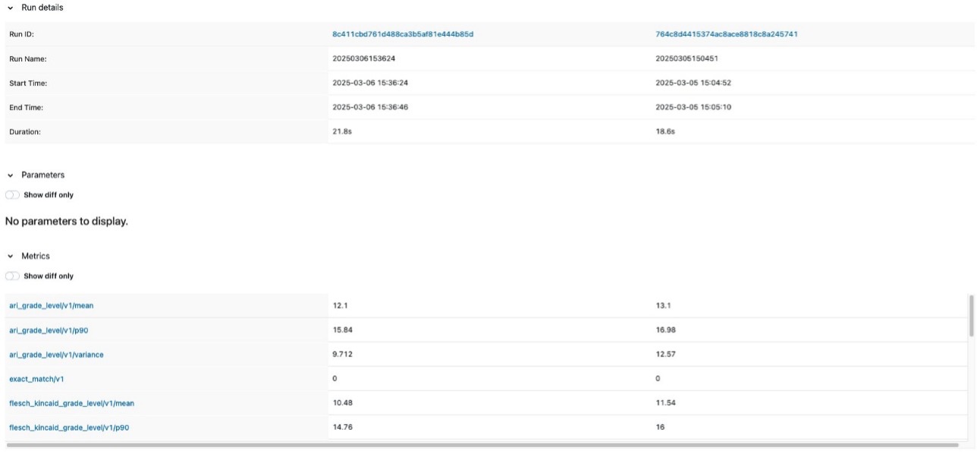
Task: Collapse the Metrics section chevron
Action: 11,257
